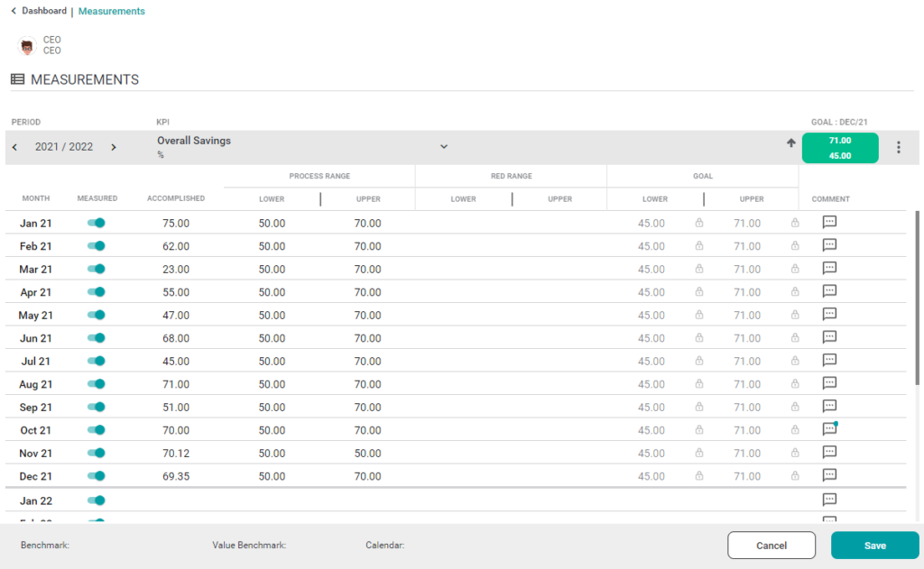The height and width of the screenshot is (569, 924).
Task: Click the upward arrow next to goal badge
Action: click(790, 143)
